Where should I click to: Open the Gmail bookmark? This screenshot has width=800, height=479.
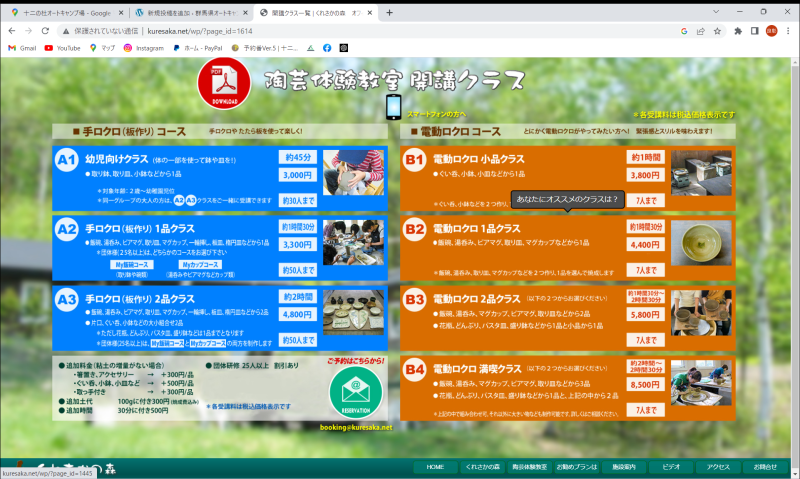click(x=22, y=47)
